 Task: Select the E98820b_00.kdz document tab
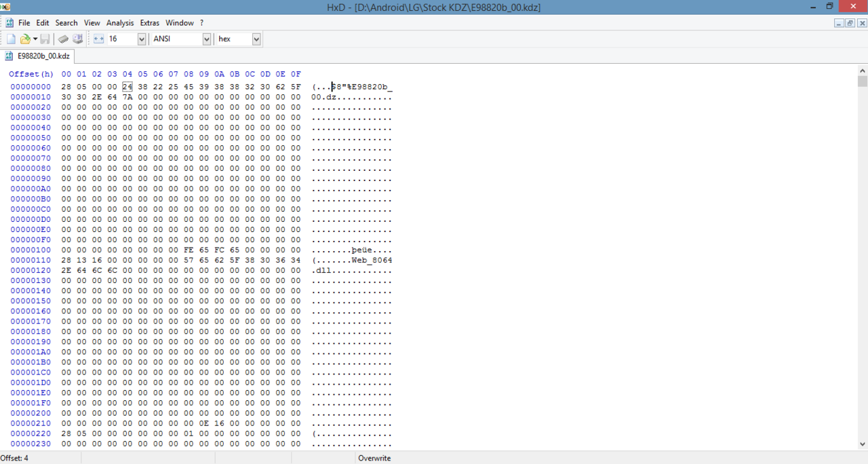[x=38, y=56]
